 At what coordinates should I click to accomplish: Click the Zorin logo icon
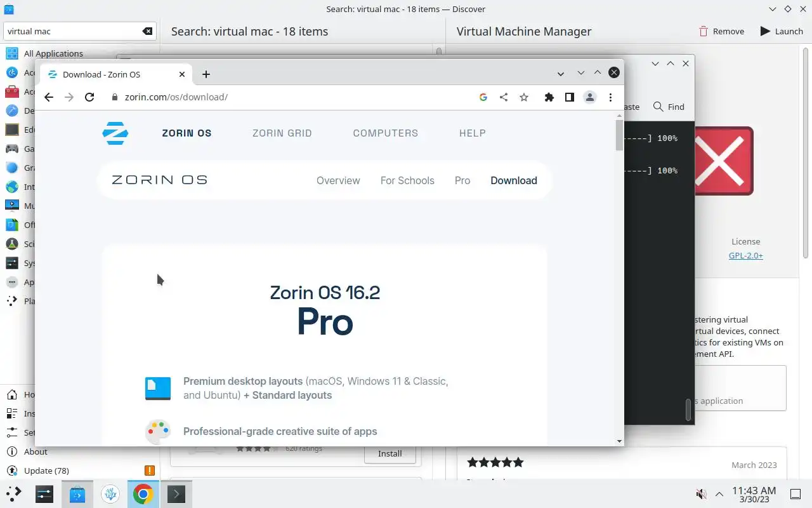tap(115, 133)
